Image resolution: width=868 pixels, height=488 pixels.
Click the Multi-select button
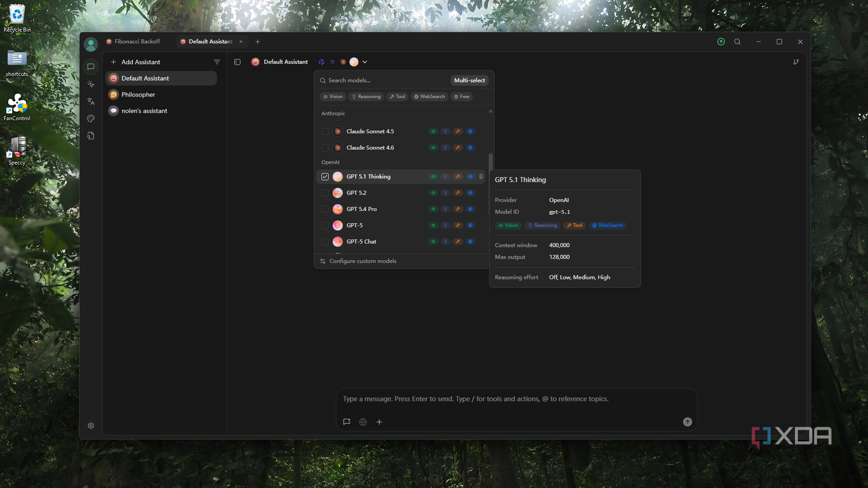click(x=469, y=80)
